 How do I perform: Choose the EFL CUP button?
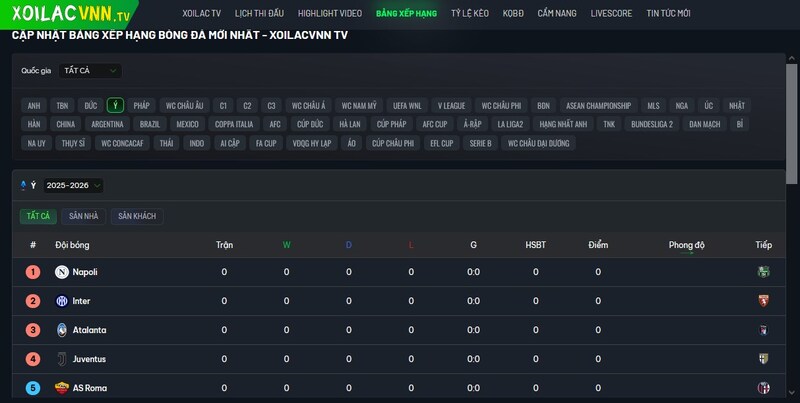coord(441,143)
